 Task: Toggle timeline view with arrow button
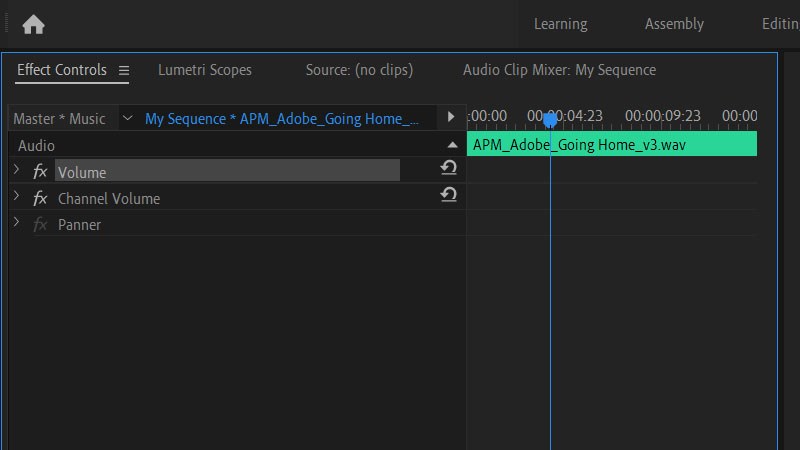point(451,118)
